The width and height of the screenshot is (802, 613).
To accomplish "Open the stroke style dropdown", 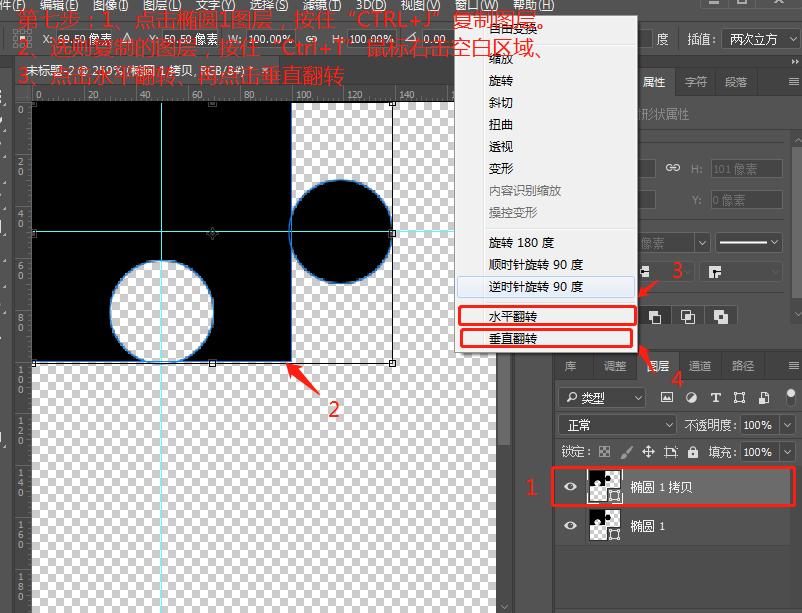I will [748, 242].
